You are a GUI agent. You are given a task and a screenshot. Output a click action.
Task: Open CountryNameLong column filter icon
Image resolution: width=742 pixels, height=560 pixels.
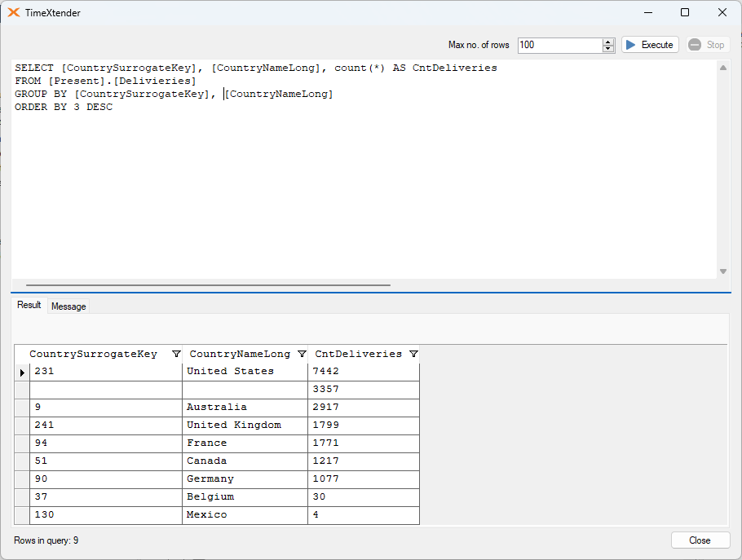tap(302, 354)
